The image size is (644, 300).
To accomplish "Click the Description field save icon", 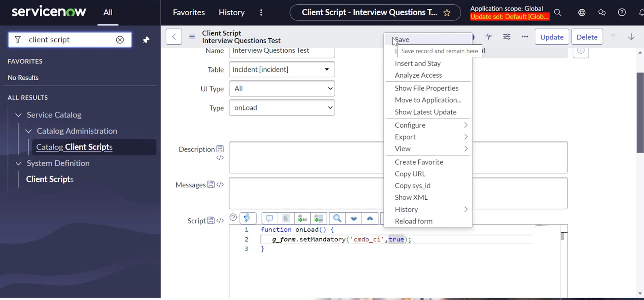I will point(220,149).
